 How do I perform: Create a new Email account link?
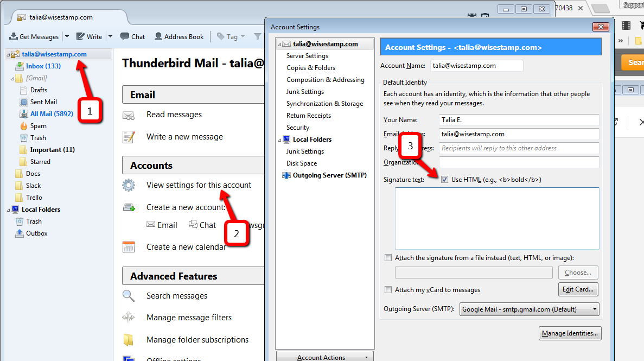pos(162,225)
